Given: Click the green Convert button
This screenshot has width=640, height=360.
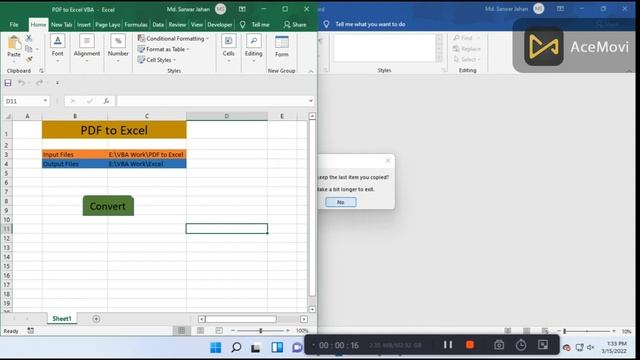Looking at the screenshot, I should pyautogui.click(x=108, y=206).
